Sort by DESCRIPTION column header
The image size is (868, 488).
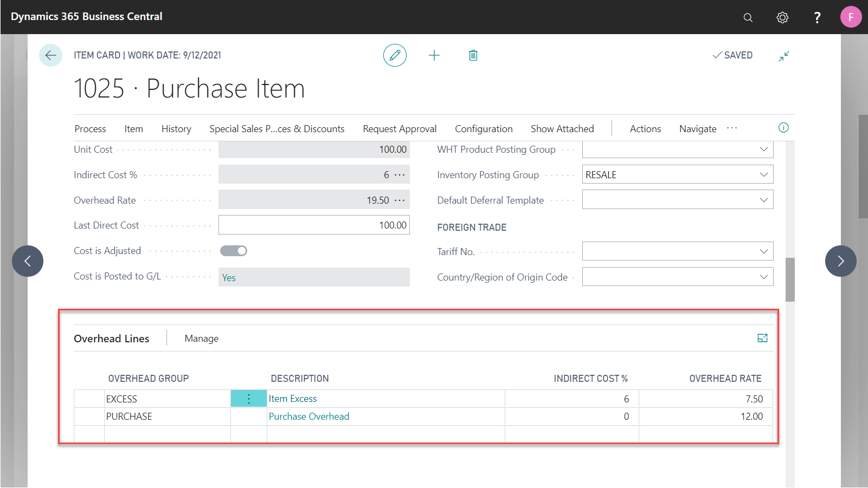pos(300,379)
